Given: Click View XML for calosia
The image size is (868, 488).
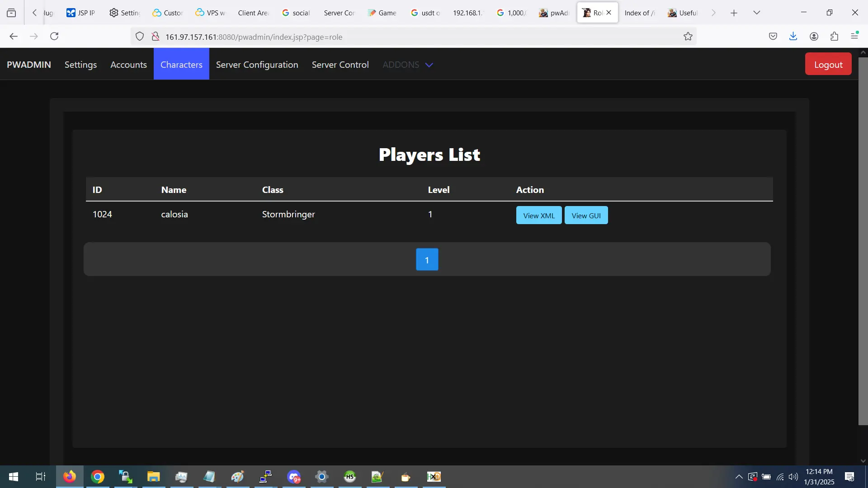Looking at the screenshot, I should [539, 216].
